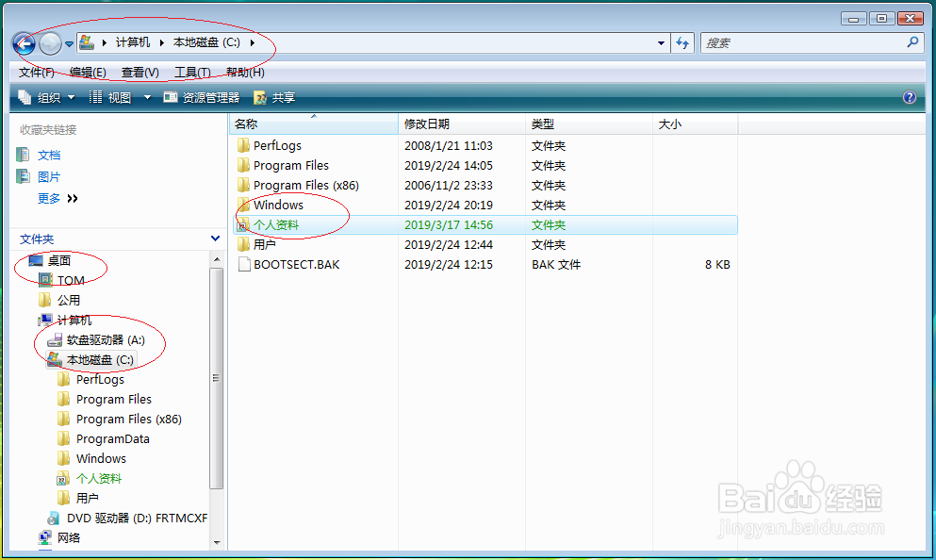This screenshot has height=560, width=936.
Task: Click the blue help question mark icon
Action: [x=910, y=97]
